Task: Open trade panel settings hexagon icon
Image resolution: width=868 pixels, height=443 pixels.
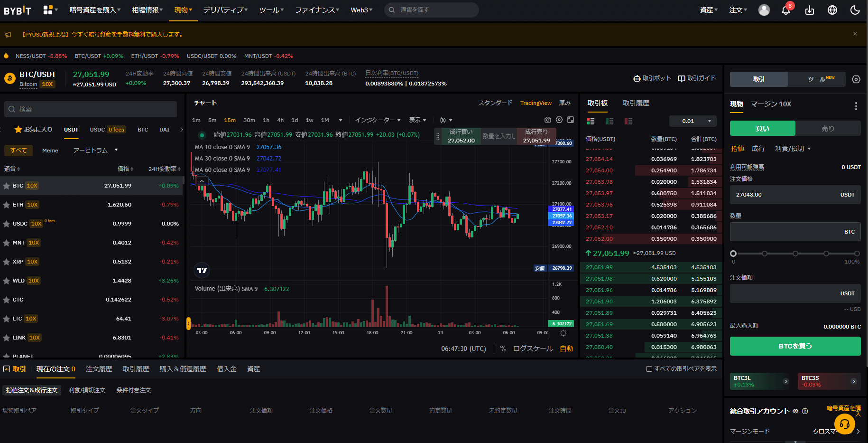Action: pos(856,79)
